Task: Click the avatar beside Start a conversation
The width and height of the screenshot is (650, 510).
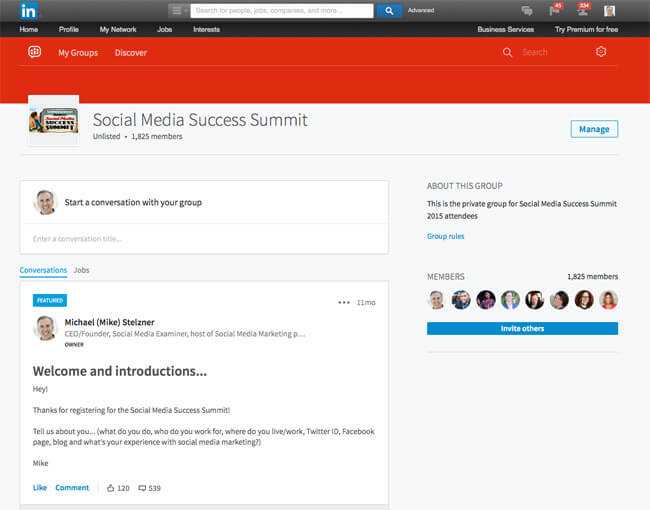Action: tap(45, 202)
